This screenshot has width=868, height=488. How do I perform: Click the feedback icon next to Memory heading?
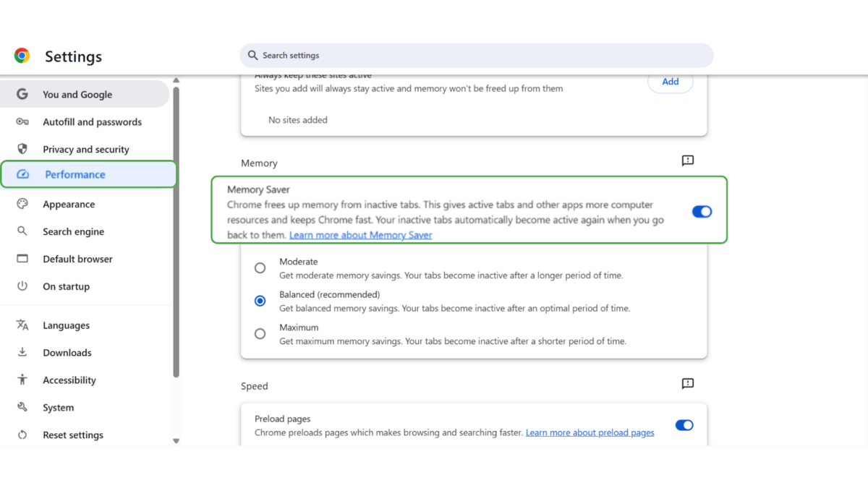pyautogui.click(x=688, y=160)
